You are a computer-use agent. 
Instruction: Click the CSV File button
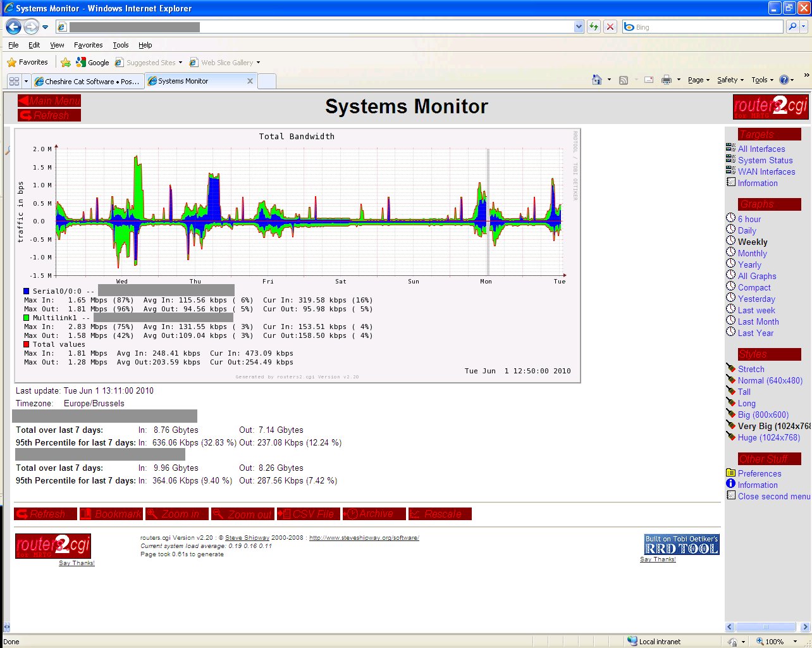click(x=309, y=514)
